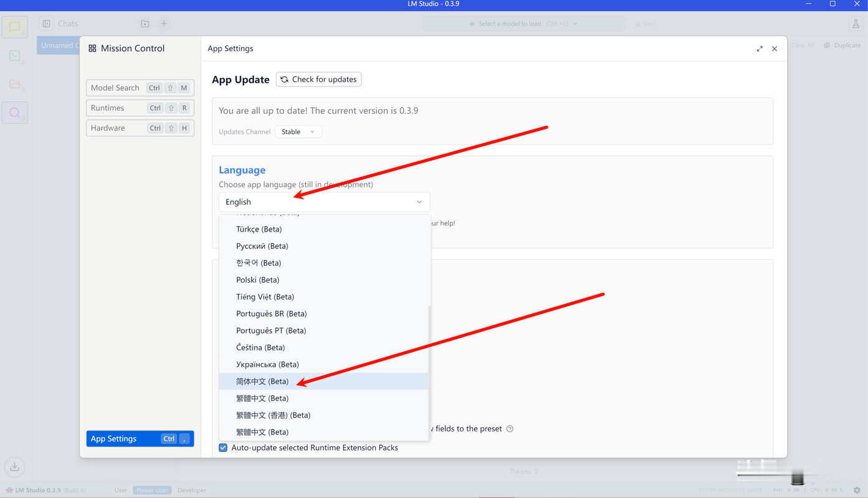868x498 pixels.
Task: Open the model loader dropdown
Action: [x=523, y=24]
